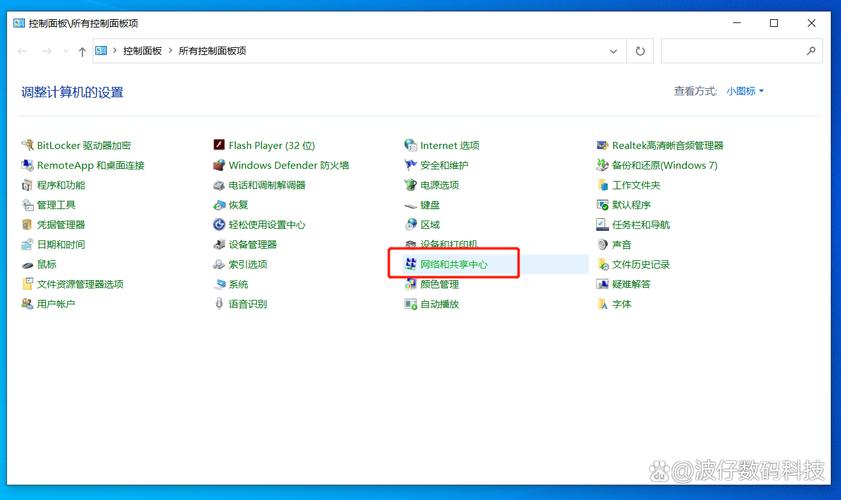Open the 自动播放 link
Viewport: 841px width, 500px height.
pos(439,304)
